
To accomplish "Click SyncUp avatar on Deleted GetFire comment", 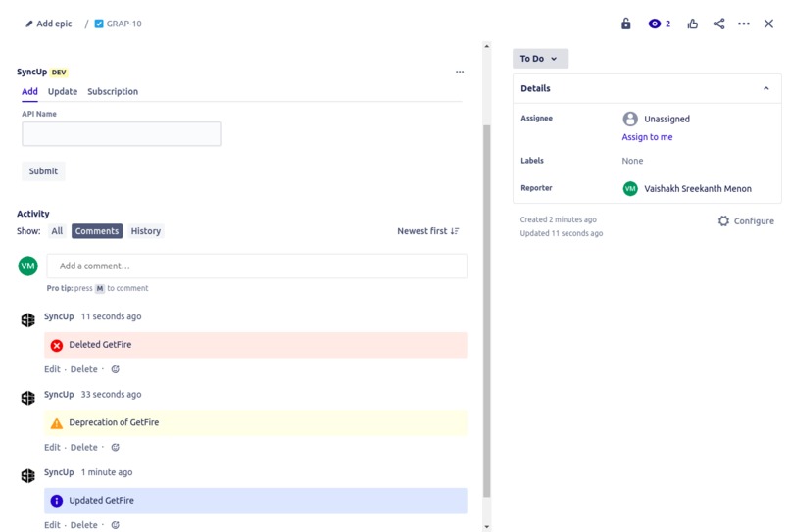I will pos(28,320).
